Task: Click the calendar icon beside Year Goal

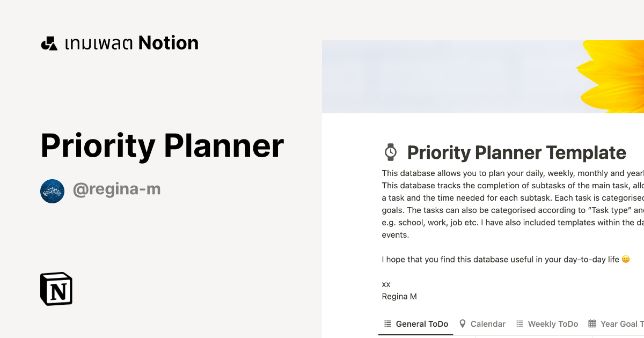Action: (x=592, y=324)
